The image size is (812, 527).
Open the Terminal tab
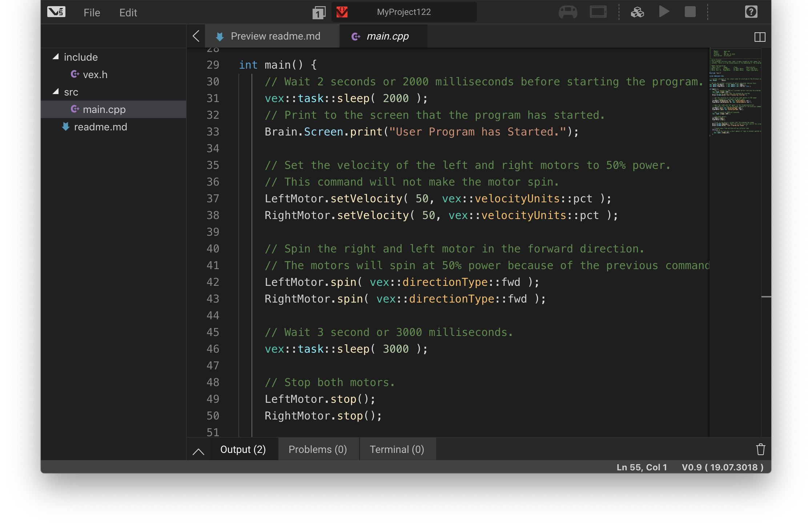397,449
